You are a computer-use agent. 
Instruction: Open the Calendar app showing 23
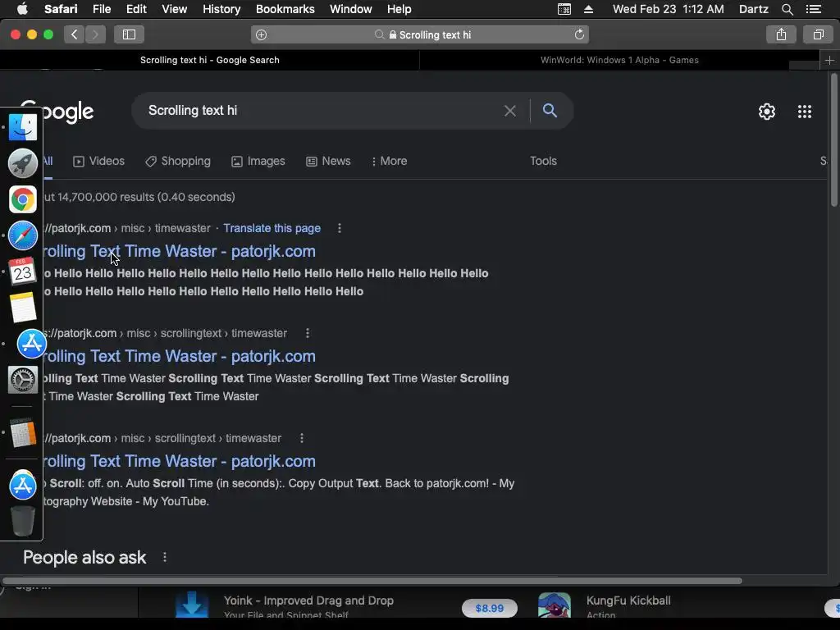(x=22, y=271)
